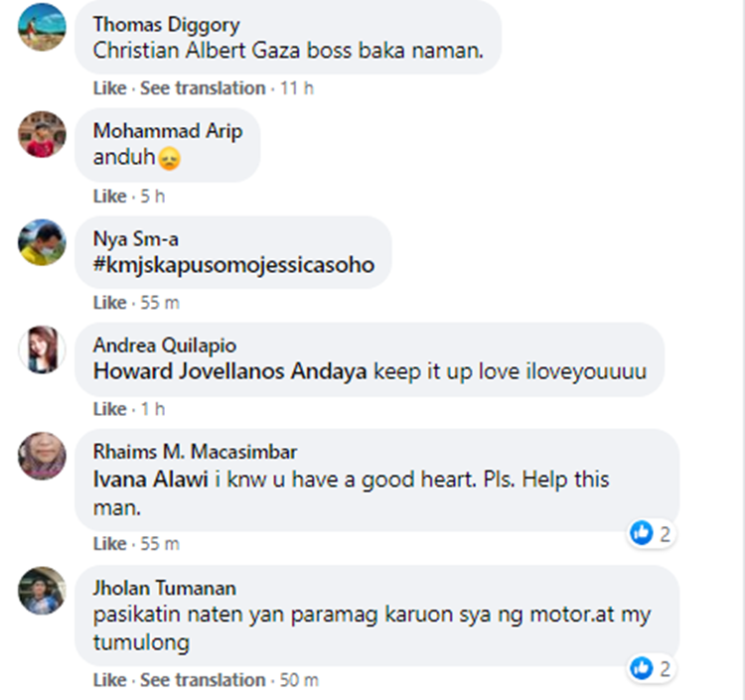This screenshot has height=700, width=745.
Task: Like Nya Sm-a's hashtag comment
Action: (109, 302)
